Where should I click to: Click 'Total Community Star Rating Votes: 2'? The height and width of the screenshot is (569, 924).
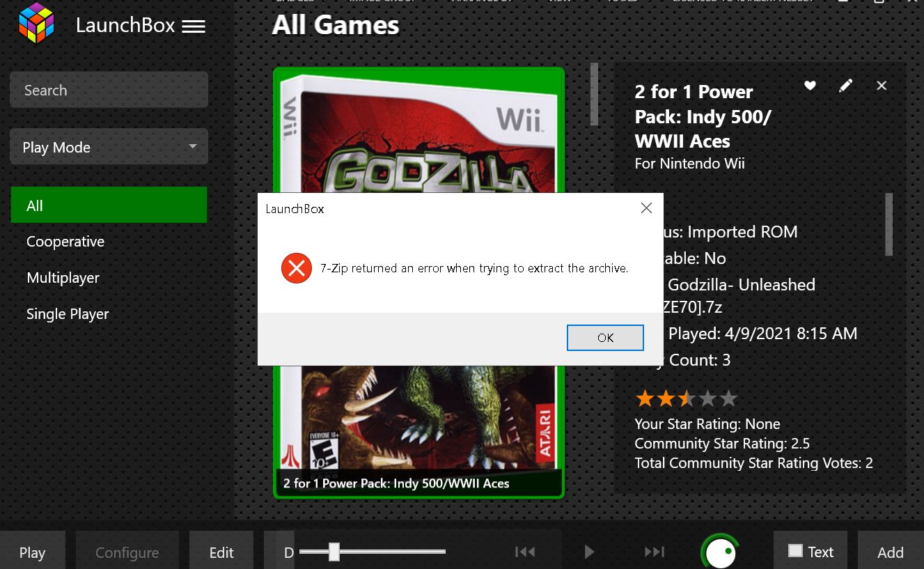pyautogui.click(x=753, y=463)
